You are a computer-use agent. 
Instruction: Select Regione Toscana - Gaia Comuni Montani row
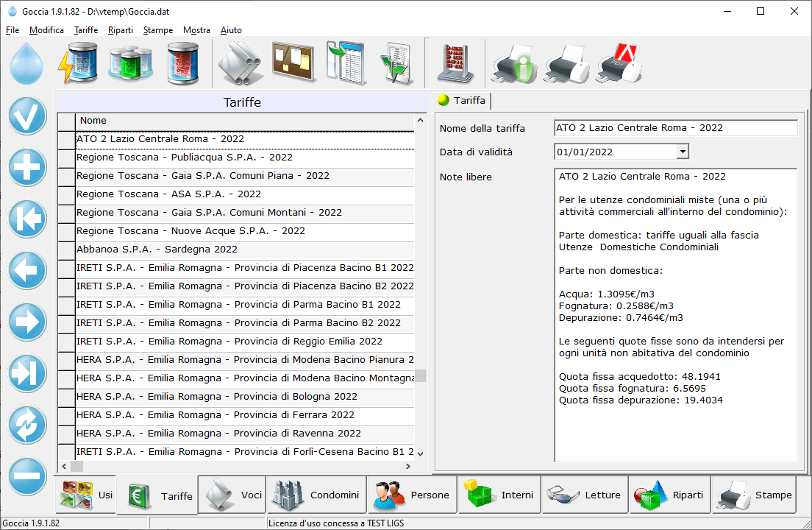point(245,213)
